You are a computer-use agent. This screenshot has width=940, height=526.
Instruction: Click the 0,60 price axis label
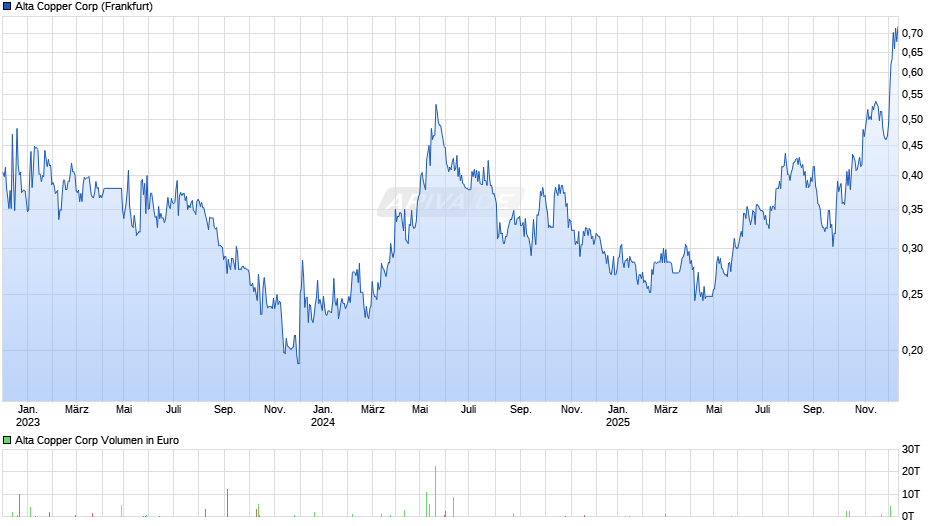912,73
